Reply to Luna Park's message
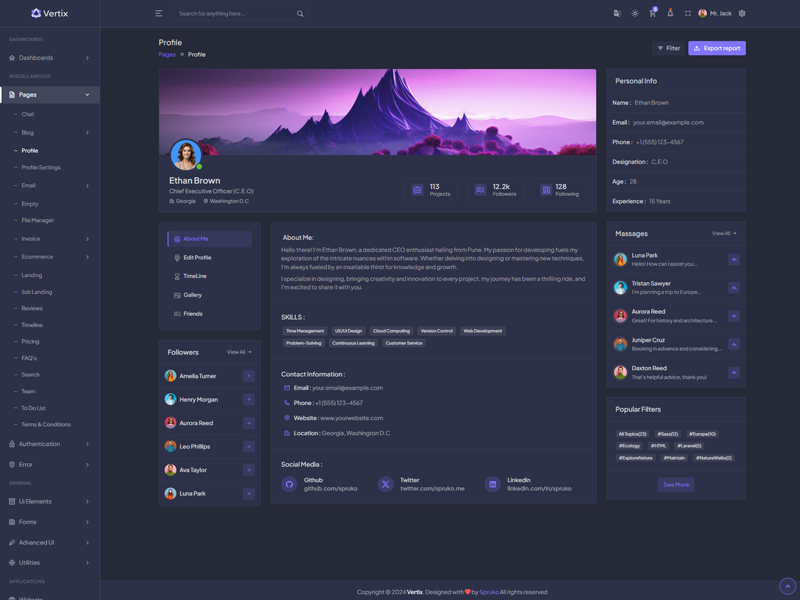Image resolution: width=800 pixels, height=600 pixels. pyautogui.click(x=733, y=259)
